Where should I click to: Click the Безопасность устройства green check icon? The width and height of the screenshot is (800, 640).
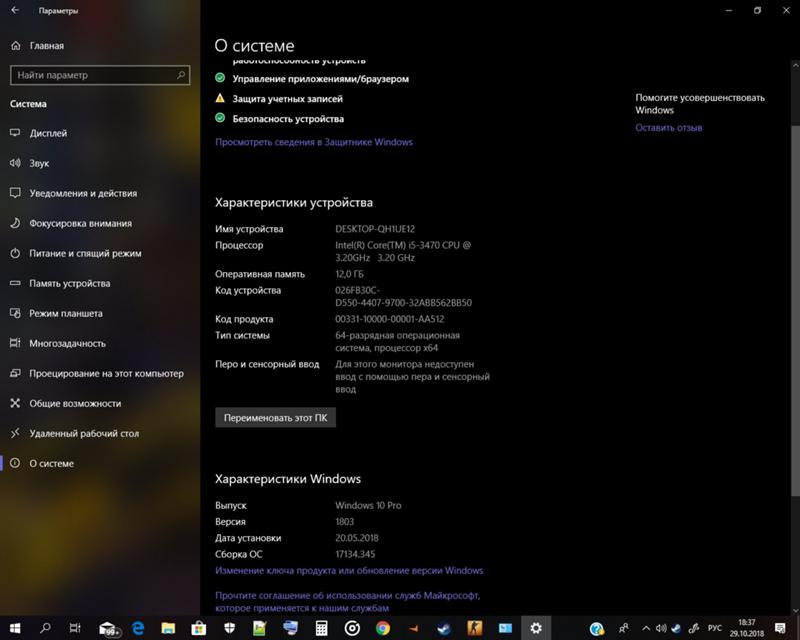point(220,118)
